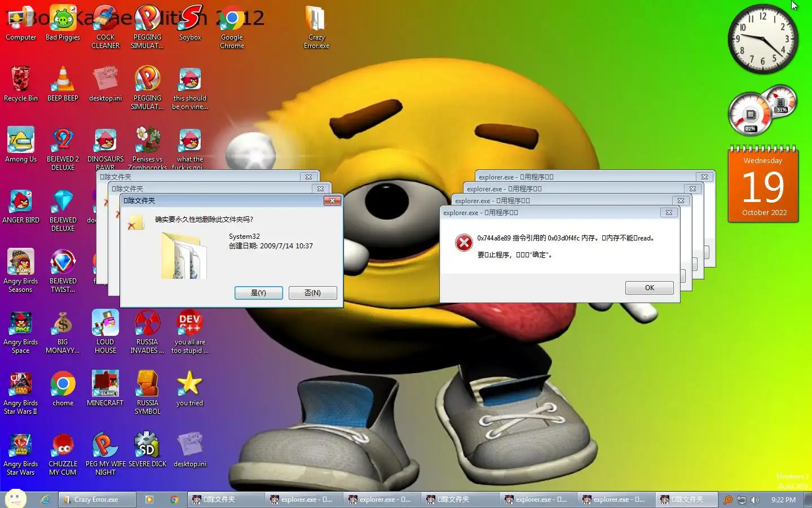Click the Chrome icon in the taskbar
The width and height of the screenshot is (812, 508).
click(x=174, y=500)
